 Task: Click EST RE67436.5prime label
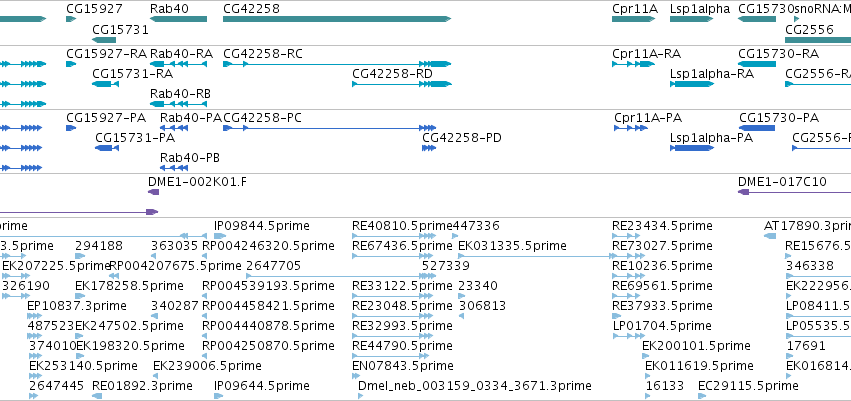click(402, 246)
